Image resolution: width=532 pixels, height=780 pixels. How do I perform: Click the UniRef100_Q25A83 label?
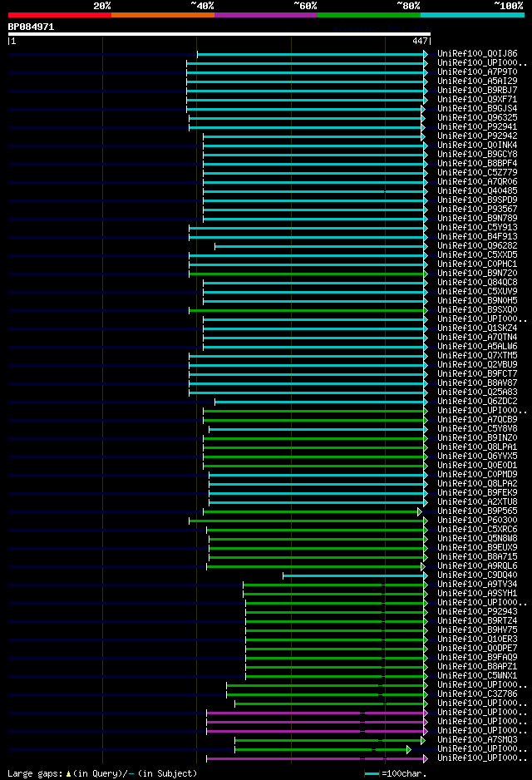pos(477,392)
